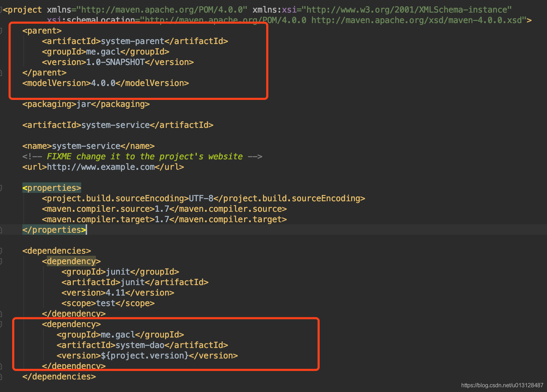Click the project.build.sourceEncoding UTF-8 line
This screenshot has height=392, width=547.
(x=204, y=198)
